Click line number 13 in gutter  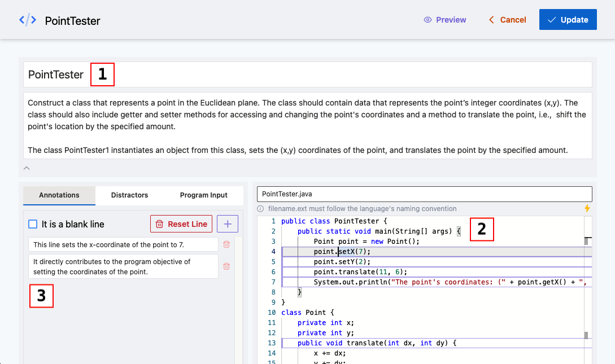click(272, 343)
